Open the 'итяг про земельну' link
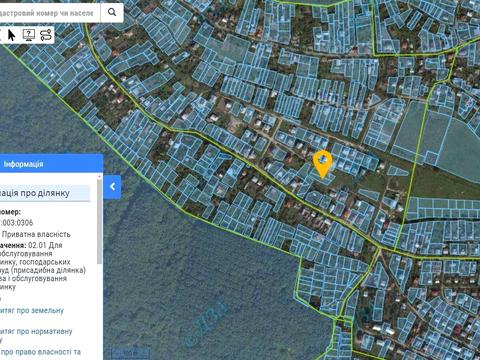The height and width of the screenshot is (360, 480). tap(32, 311)
